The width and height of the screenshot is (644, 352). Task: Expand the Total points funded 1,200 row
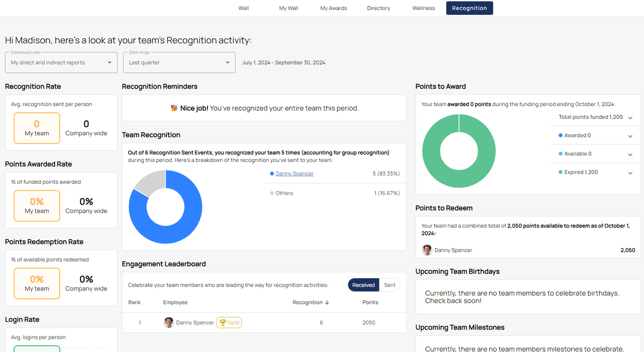(x=630, y=117)
